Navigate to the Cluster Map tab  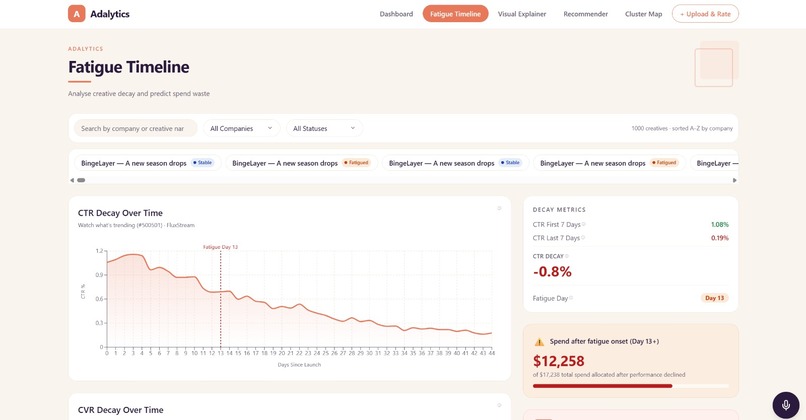pos(644,14)
